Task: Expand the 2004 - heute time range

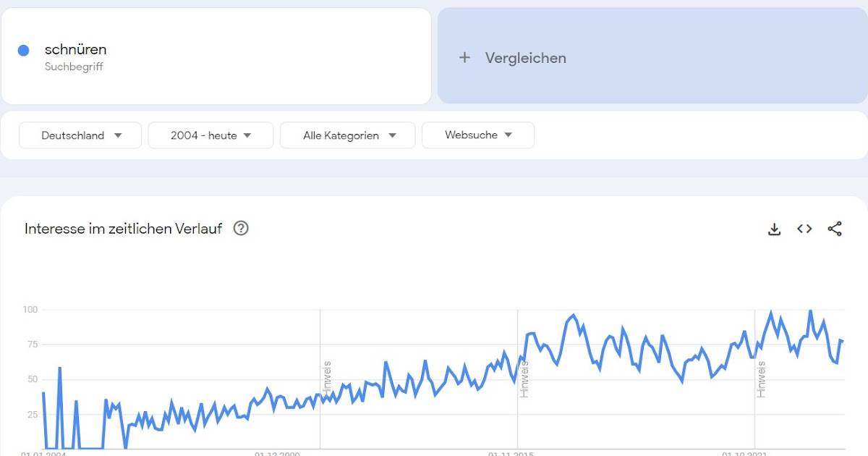Action: [210, 135]
